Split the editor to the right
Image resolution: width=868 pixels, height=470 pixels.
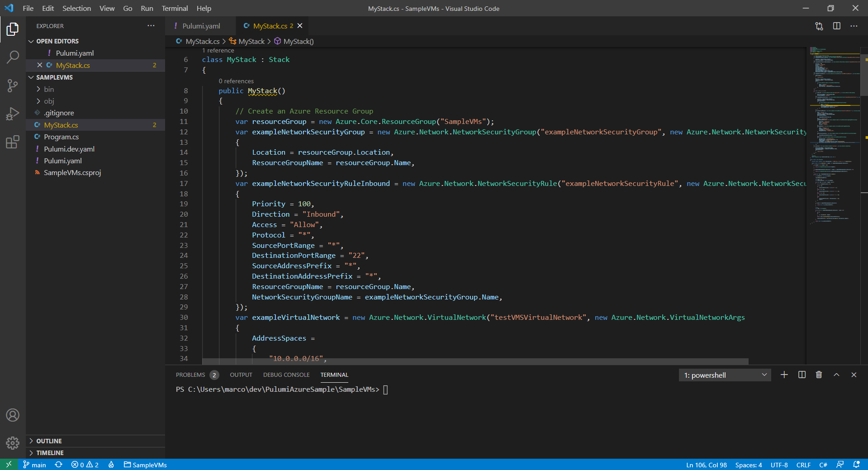tap(837, 26)
